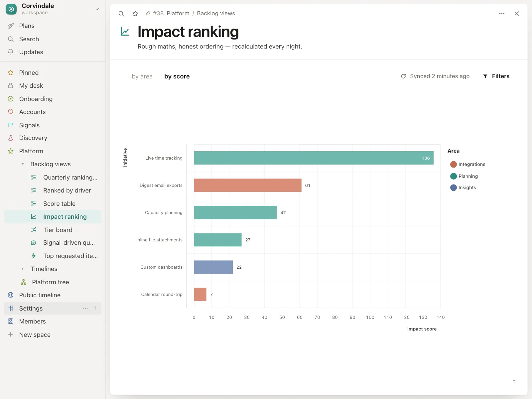Click the Planning legend swatch
532x399 pixels.
[454, 176]
